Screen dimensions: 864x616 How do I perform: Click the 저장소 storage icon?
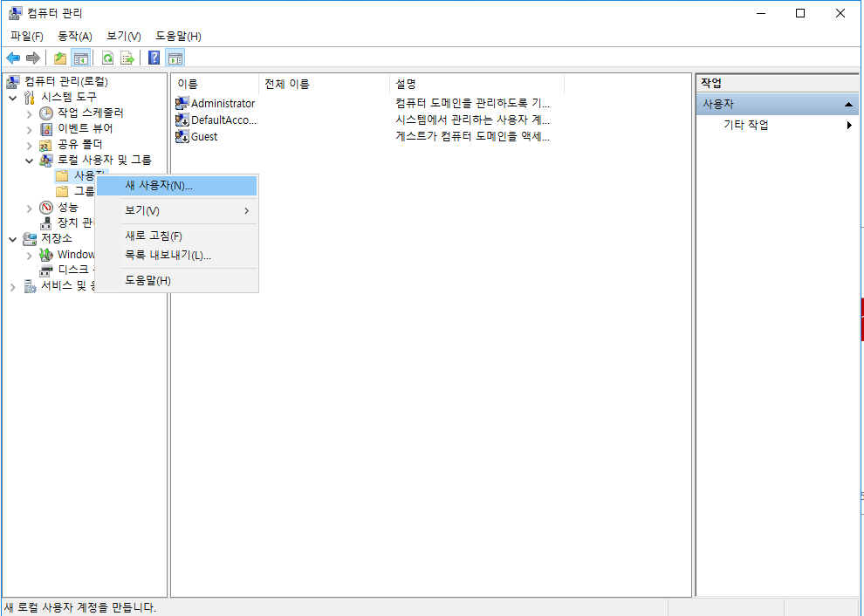30,238
